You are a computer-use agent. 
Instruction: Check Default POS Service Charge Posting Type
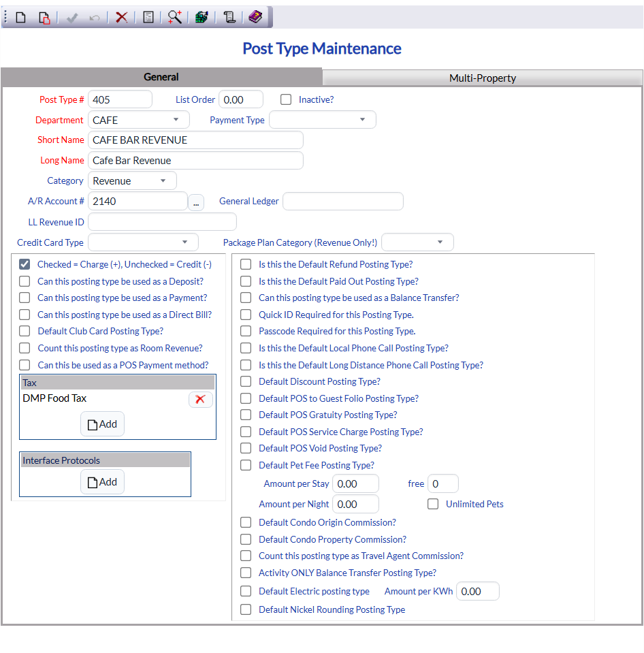click(246, 432)
